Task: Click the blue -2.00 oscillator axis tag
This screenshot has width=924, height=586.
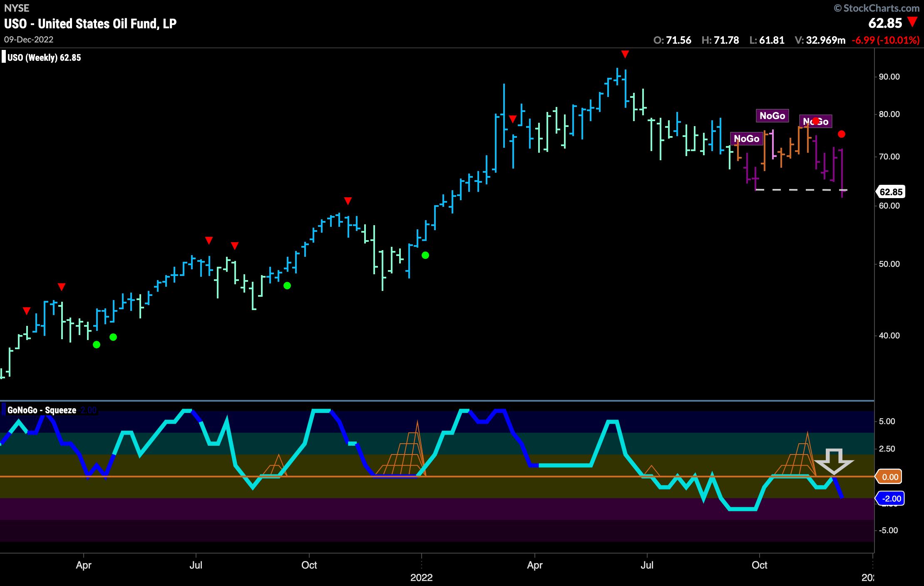Action: [x=890, y=499]
